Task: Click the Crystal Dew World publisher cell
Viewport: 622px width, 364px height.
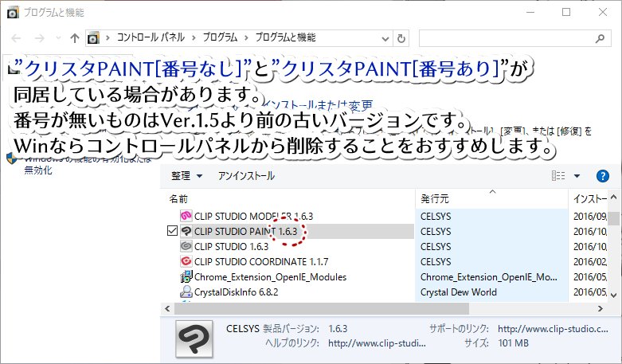Action: [459, 292]
